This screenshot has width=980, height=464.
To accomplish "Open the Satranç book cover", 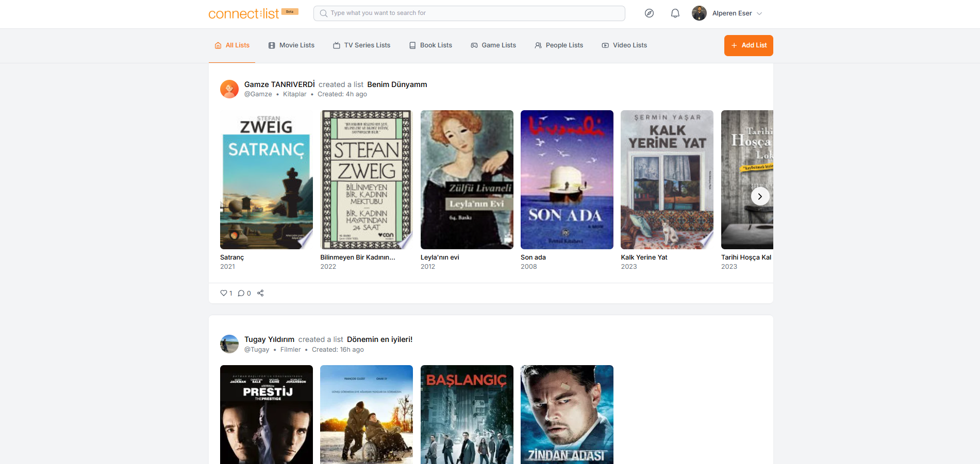I will point(267,180).
